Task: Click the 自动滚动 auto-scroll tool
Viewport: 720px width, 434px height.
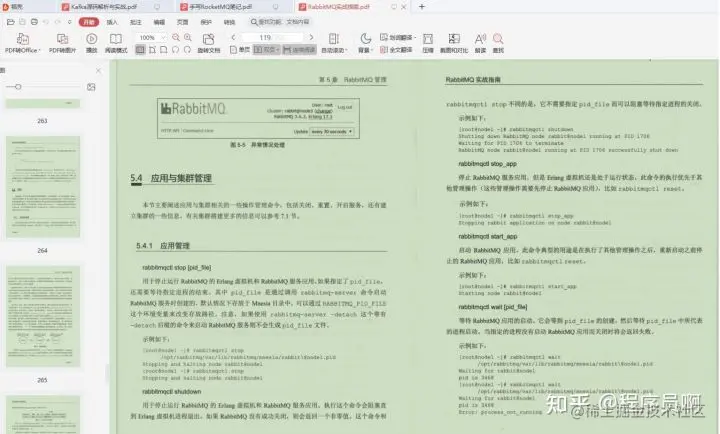Action: (x=334, y=43)
